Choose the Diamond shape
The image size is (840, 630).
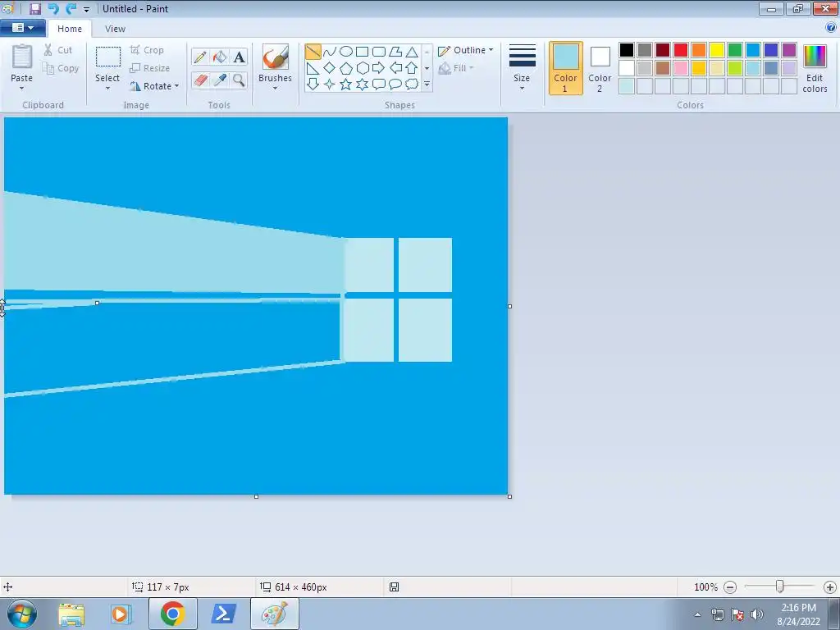[x=330, y=68]
